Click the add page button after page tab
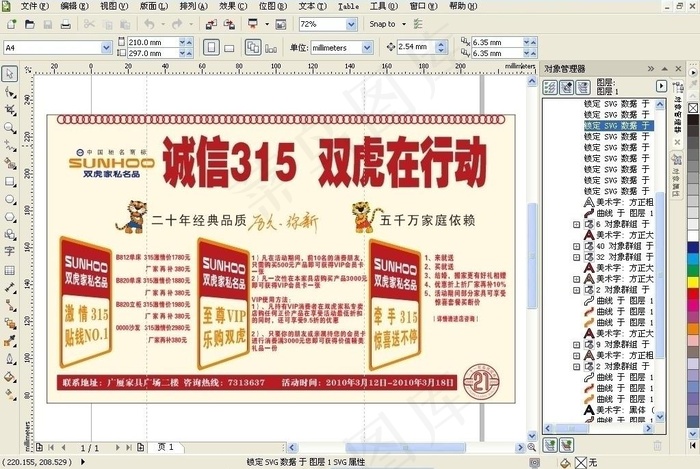The image size is (700, 469). click(x=141, y=447)
